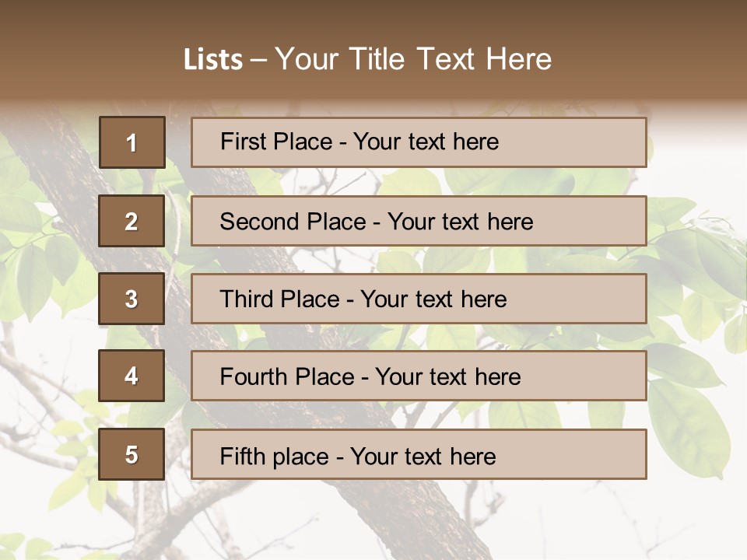Viewport: 747px width, 560px height.
Task: Select the number 2 box
Action: 132,221
